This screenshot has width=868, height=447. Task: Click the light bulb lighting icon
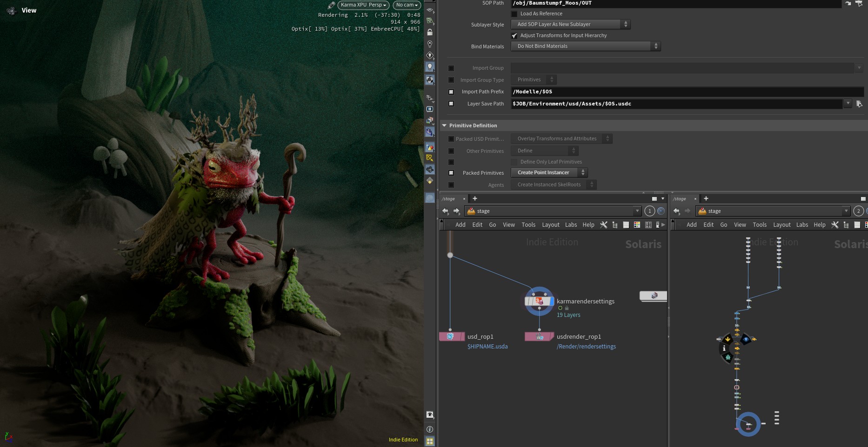pyautogui.click(x=430, y=67)
